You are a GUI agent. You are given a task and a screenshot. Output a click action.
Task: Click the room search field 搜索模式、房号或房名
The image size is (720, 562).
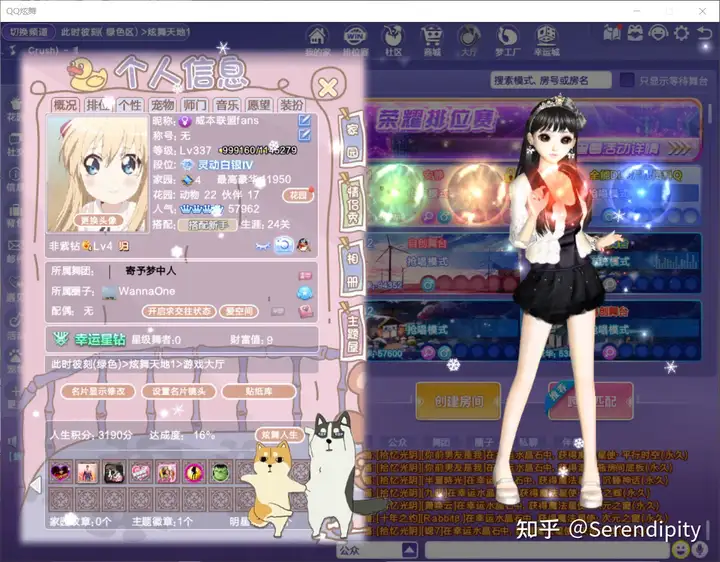(x=551, y=80)
